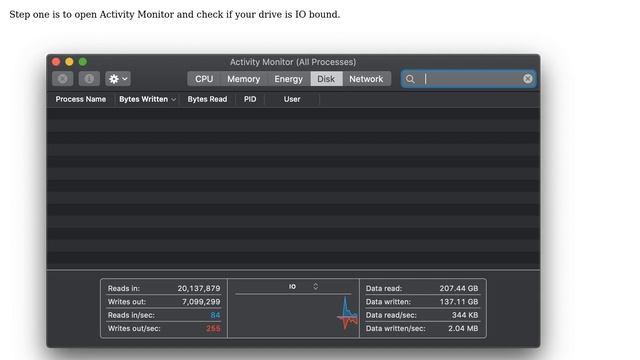Click the Data read value 207.44 GB
The image size is (640, 360).
(x=459, y=288)
